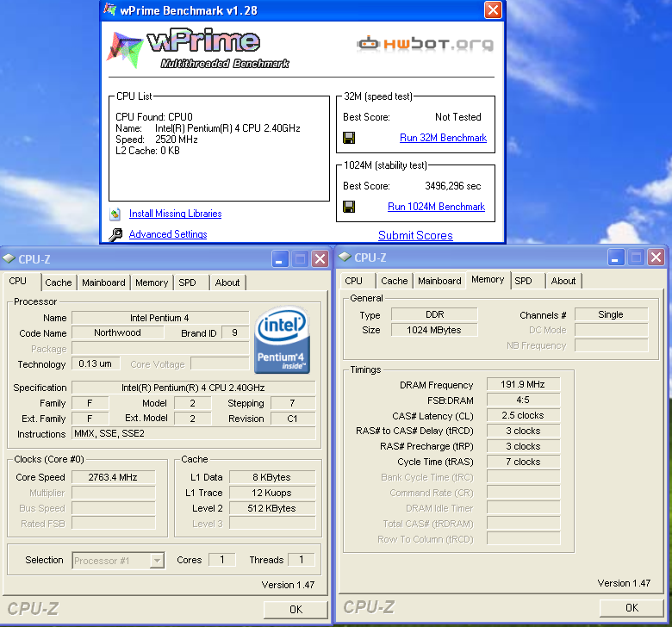Click the Not Tested best score text
This screenshot has height=627, width=672.
pos(458,117)
